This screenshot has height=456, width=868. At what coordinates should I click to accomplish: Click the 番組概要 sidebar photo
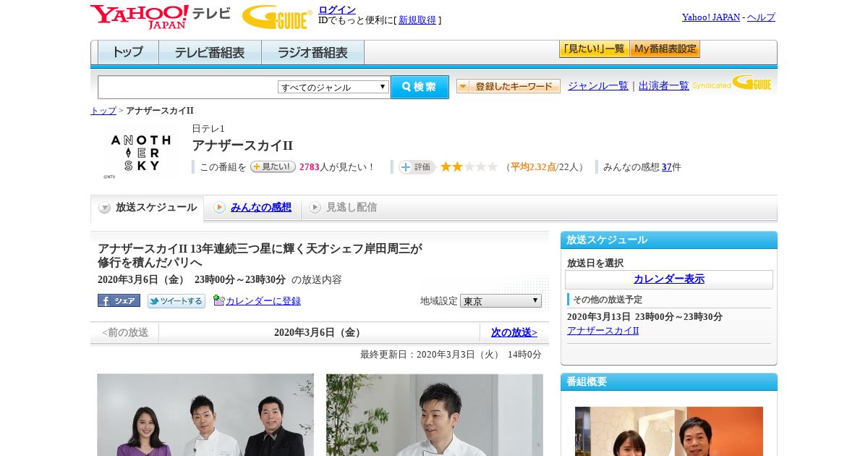click(x=669, y=431)
